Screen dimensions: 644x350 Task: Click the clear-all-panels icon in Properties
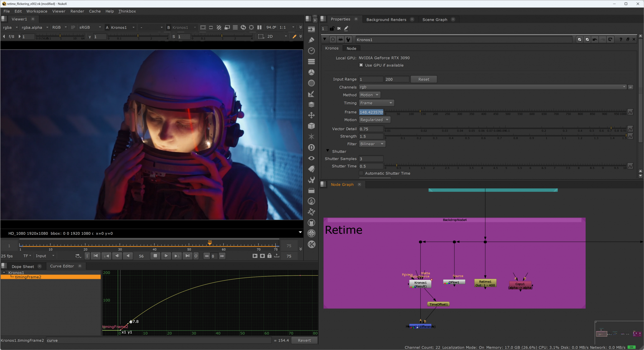(x=339, y=28)
